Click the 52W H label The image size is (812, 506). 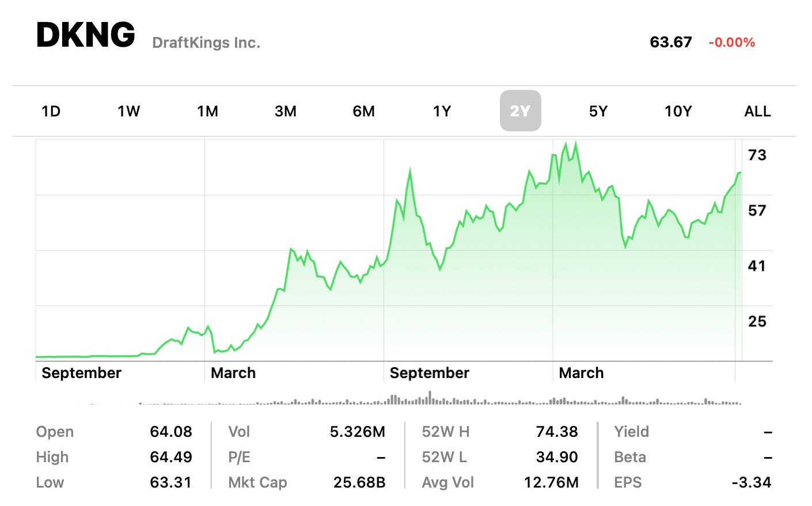[446, 432]
